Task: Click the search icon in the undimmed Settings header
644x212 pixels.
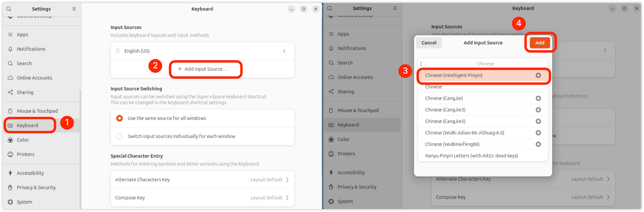Action: 9,9
